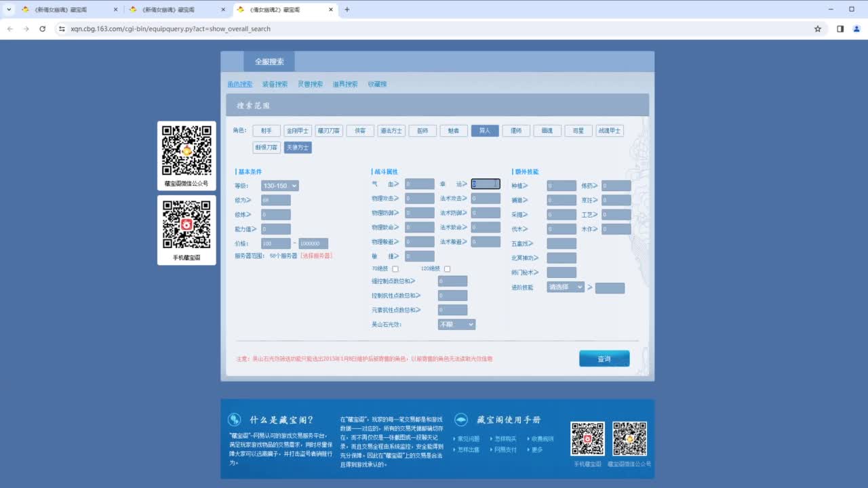Image resolution: width=868 pixels, height=488 pixels.
Task: Open the browser side panel icon
Action: click(x=840, y=29)
